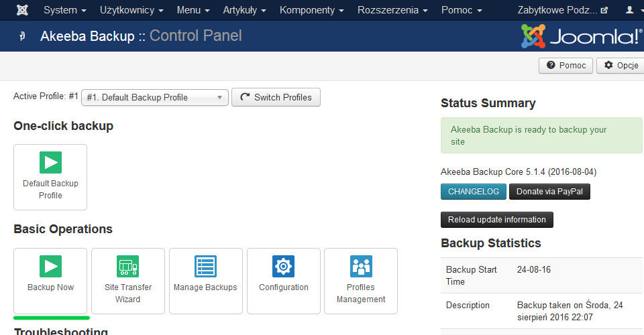Click the Joomla logo icon in top bar
Screen dimensions: 644x335
pos(22,10)
